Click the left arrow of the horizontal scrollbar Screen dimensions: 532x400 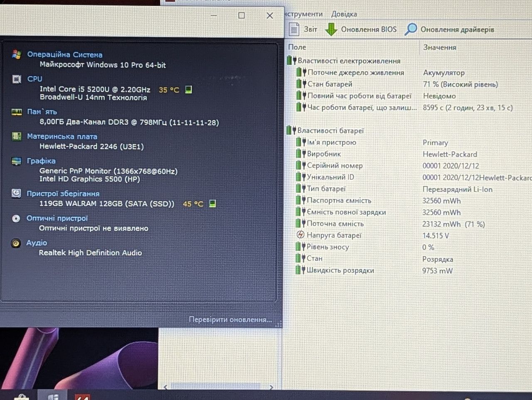pos(165,387)
